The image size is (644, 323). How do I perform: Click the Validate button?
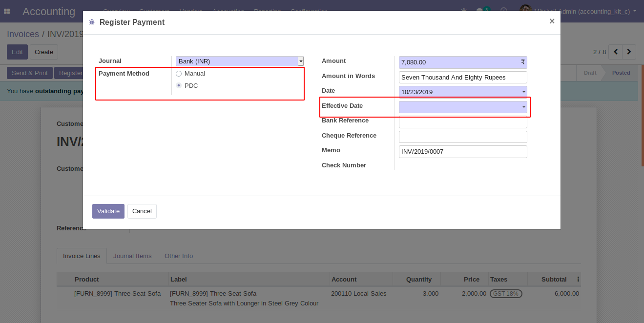point(108,211)
